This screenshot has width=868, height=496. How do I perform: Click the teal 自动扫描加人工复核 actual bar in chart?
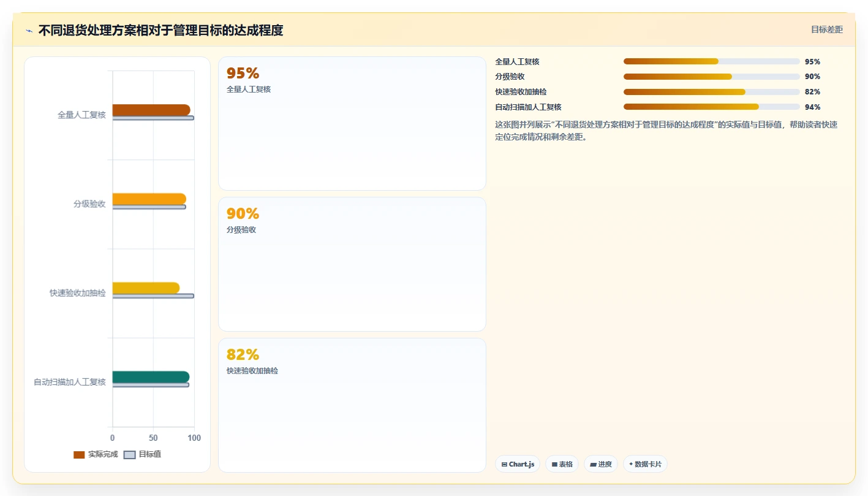tap(151, 376)
